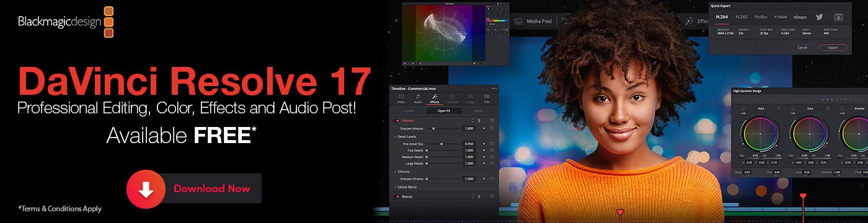Image resolution: width=868 pixels, height=223 pixels.
Task: Open the File inspector tab icon
Action: (x=487, y=98)
